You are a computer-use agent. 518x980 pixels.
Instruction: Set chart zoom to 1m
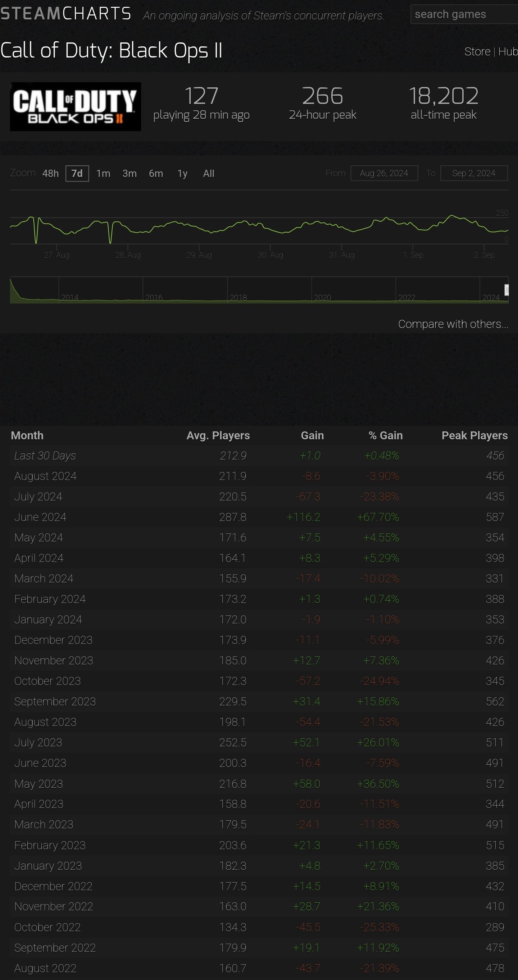click(x=103, y=174)
